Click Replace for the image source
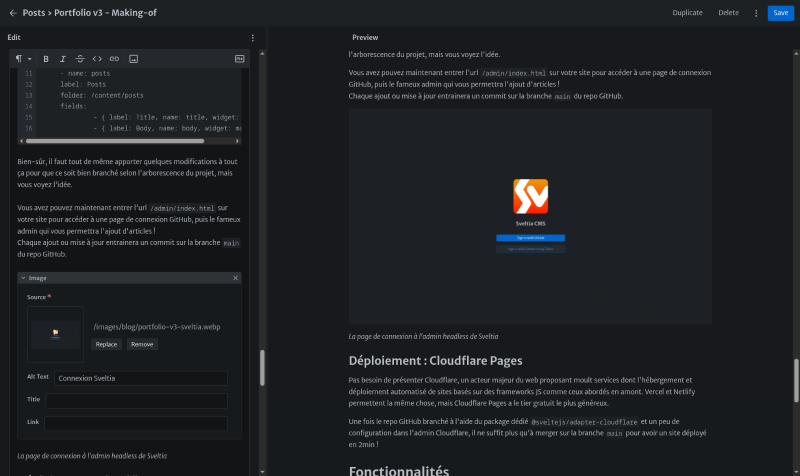Image resolution: width=800 pixels, height=476 pixels. click(107, 344)
